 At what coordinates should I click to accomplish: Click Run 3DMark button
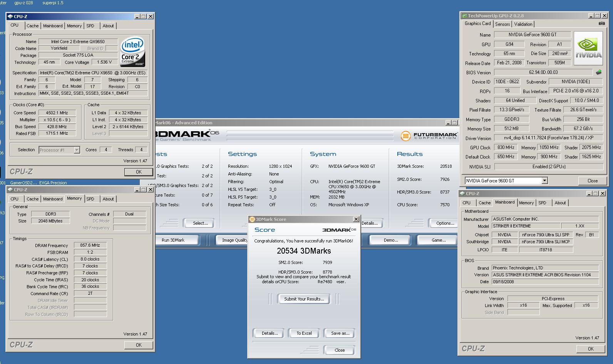tap(178, 240)
